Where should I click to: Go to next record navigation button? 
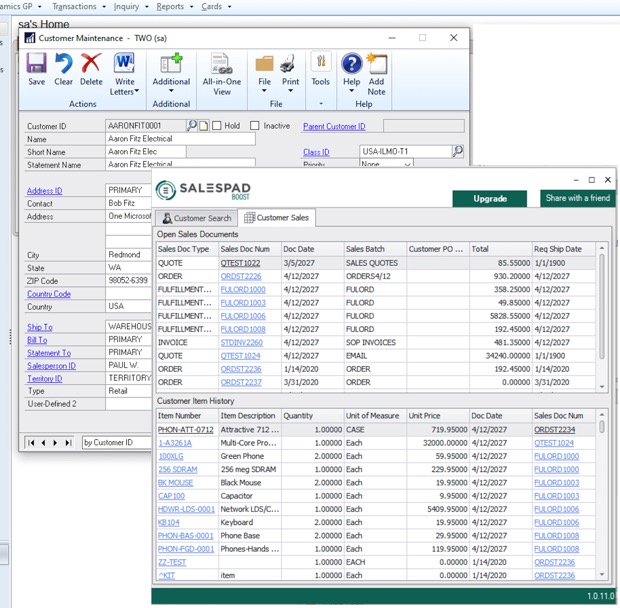pos(55,443)
